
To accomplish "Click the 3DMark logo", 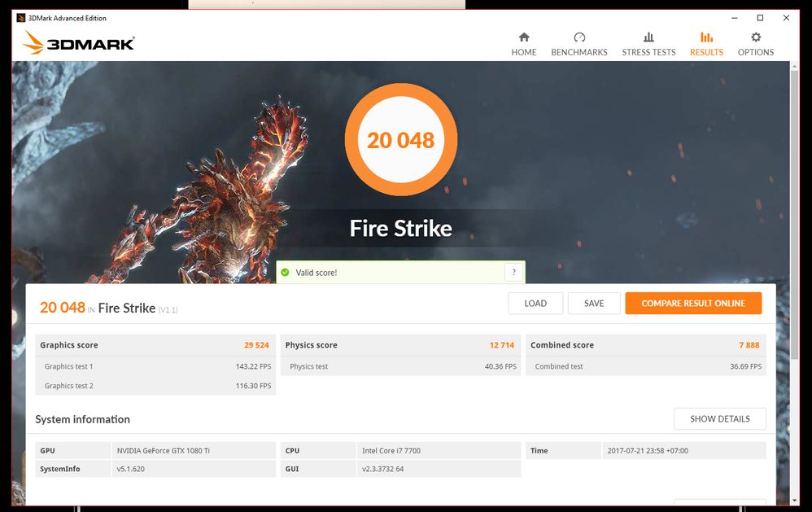I will 79,42.
